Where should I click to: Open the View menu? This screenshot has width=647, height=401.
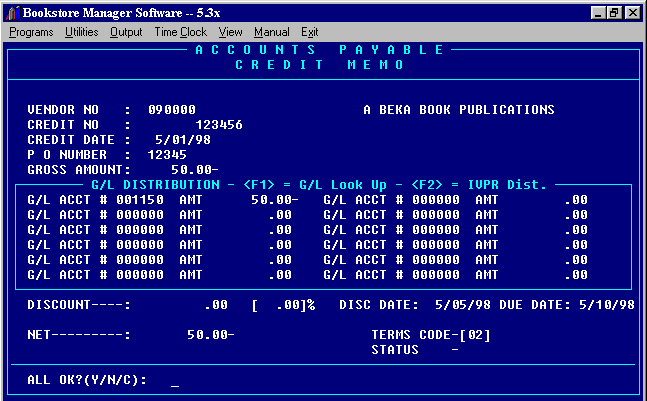point(230,32)
